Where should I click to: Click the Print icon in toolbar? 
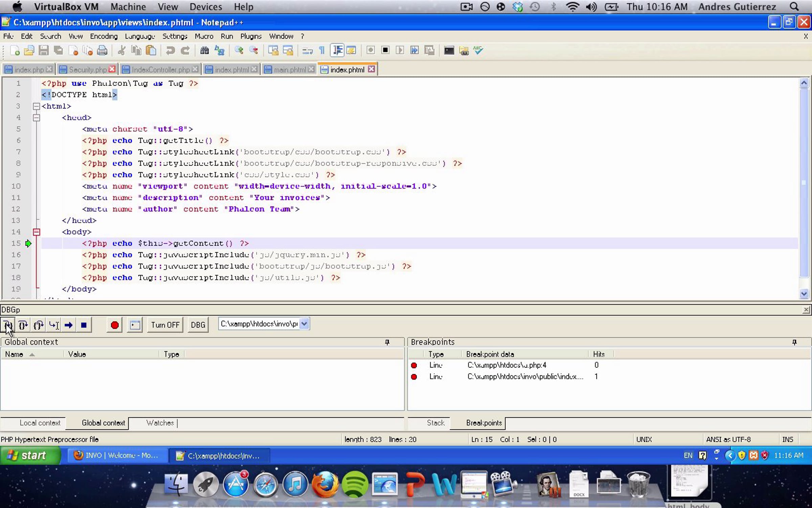pyautogui.click(x=102, y=50)
